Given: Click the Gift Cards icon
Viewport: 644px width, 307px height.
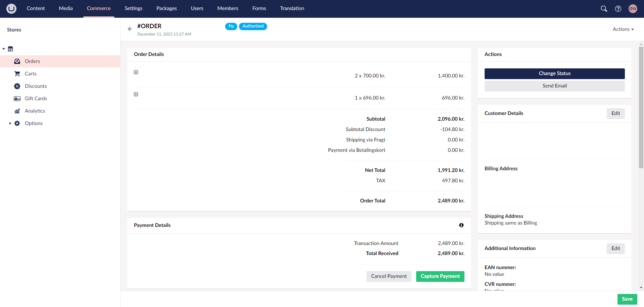Looking at the screenshot, I should (17, 98).
